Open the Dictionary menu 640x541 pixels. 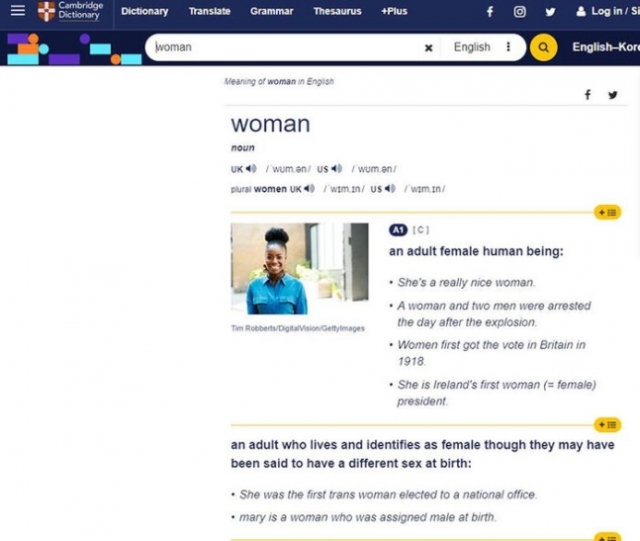(144, 11)
